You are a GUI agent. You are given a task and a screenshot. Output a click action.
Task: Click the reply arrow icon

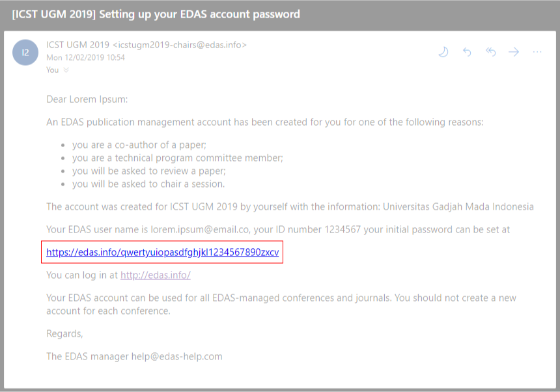pos(467,52)
